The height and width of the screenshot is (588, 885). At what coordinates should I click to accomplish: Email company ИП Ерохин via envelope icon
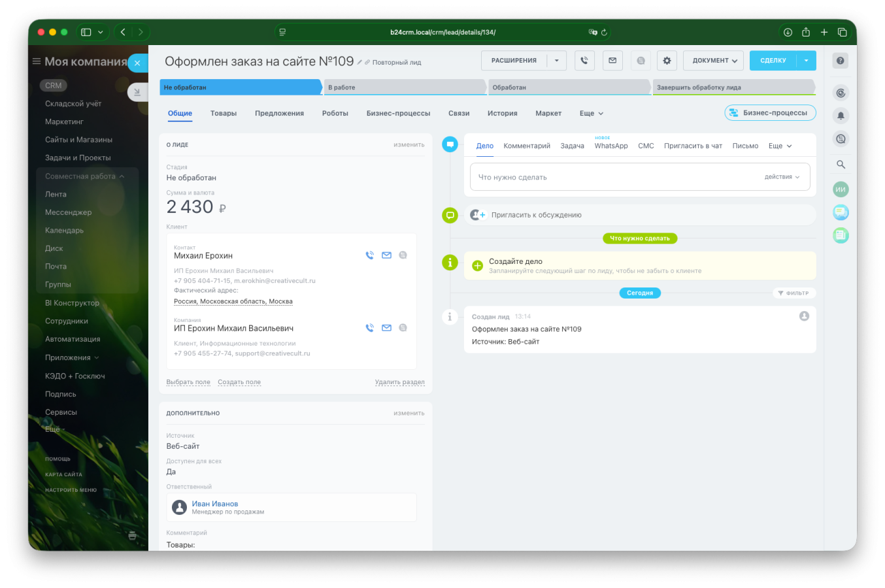[386, 328]
